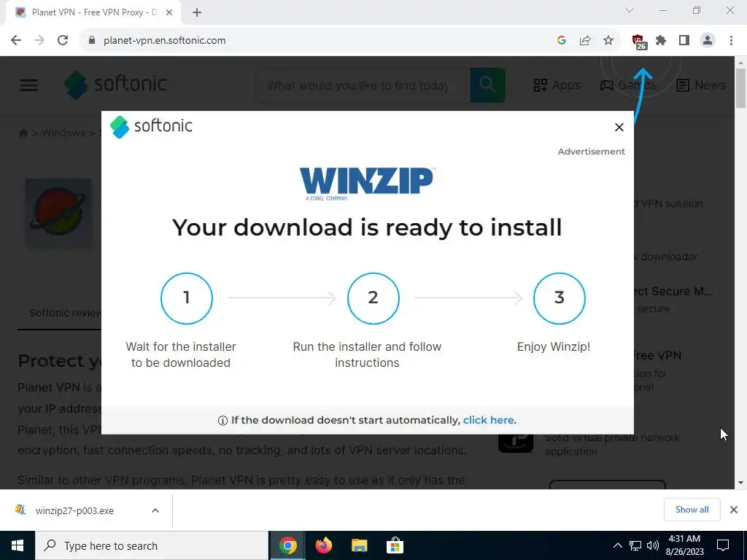This screenshot has height=560, width=747.
Task: Focus the Softonic search field
Action: 362,86
